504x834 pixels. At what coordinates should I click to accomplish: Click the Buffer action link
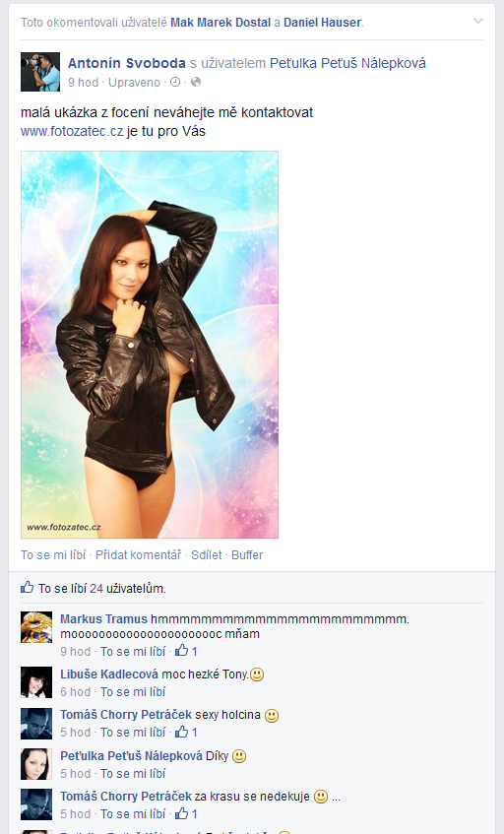247,554
